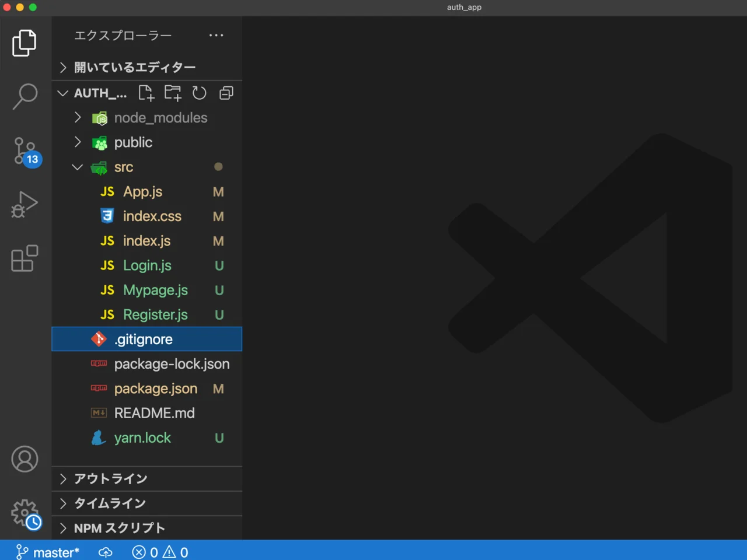747x560 pixels.
Task: Select the Login.js file
Action: click(x=147, y=265)
